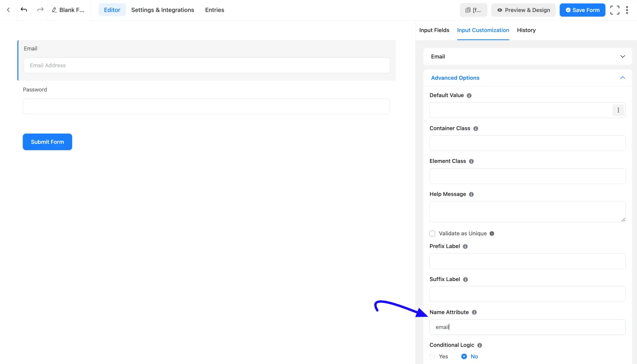Collapse the Advanced Options section
This screenshot has width=637, height=364.
point(623,78)
